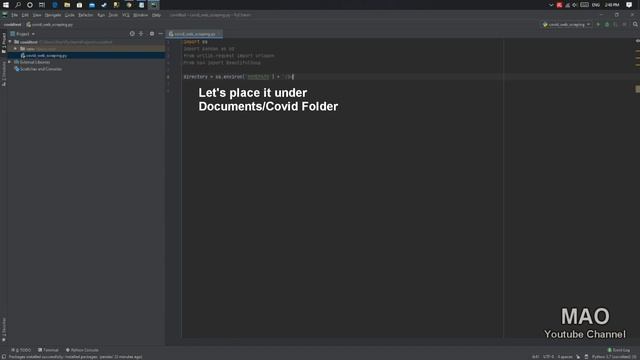The height and width of the screenshot is (360, 640).
Task: Switch to covid_web_scraping.py editor tab
Action: [195, 34]
